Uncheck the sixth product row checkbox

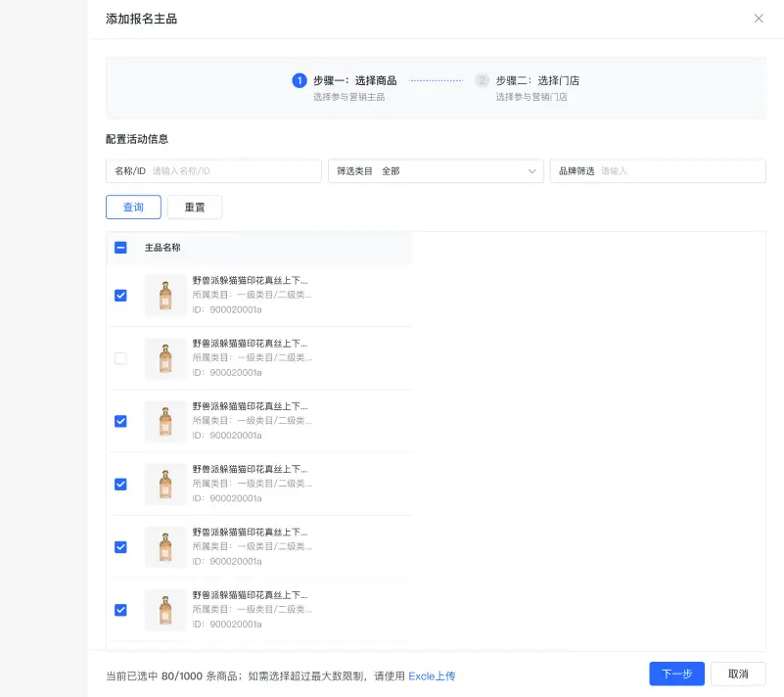(120, 611)
